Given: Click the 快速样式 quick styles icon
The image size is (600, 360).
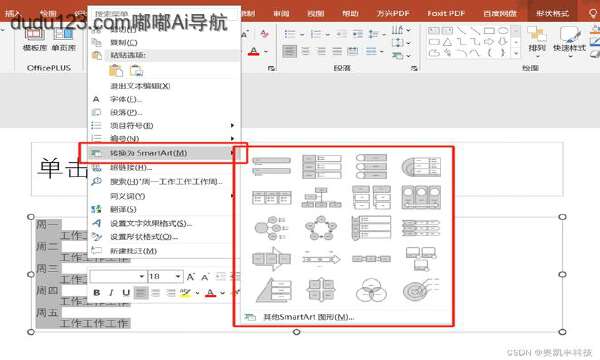Looking at the screenshot, I should pos(569,39).
